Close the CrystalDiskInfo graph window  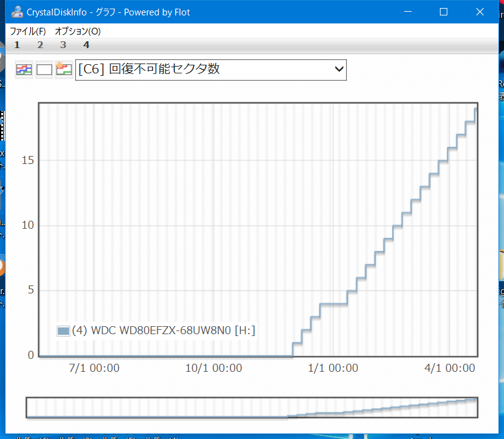480,12
